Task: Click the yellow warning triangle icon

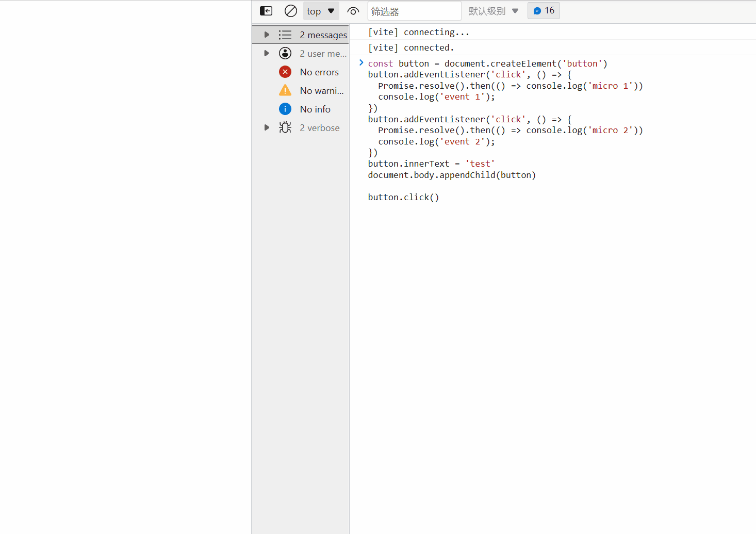Action: pos(285,90)
